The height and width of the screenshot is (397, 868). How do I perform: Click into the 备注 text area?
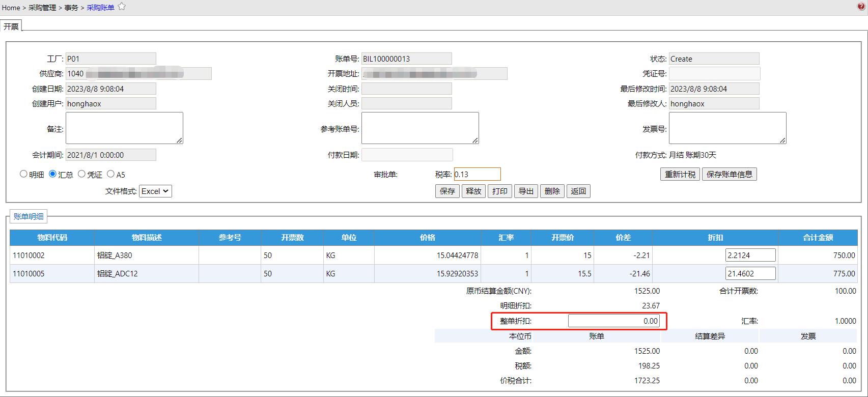(124, 128)
